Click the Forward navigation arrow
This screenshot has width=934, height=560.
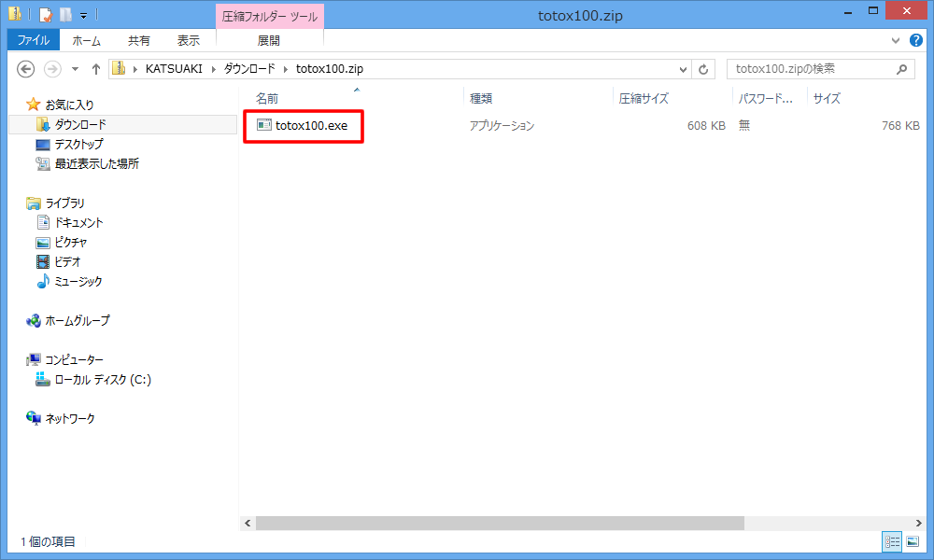(53, 69)
